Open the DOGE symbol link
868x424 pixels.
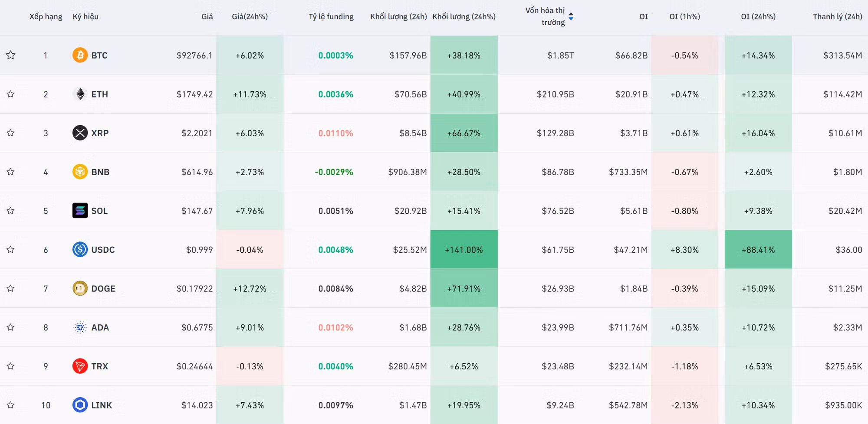tap(103, 288)
